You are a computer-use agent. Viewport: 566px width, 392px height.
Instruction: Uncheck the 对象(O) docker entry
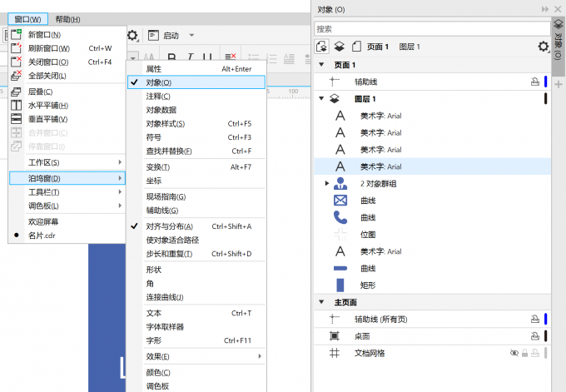pos(196,82)
